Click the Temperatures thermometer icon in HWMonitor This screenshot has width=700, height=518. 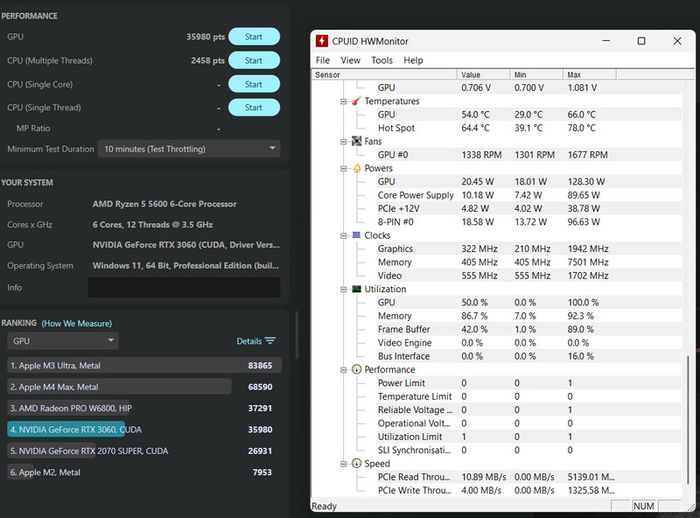click(356, 101)
